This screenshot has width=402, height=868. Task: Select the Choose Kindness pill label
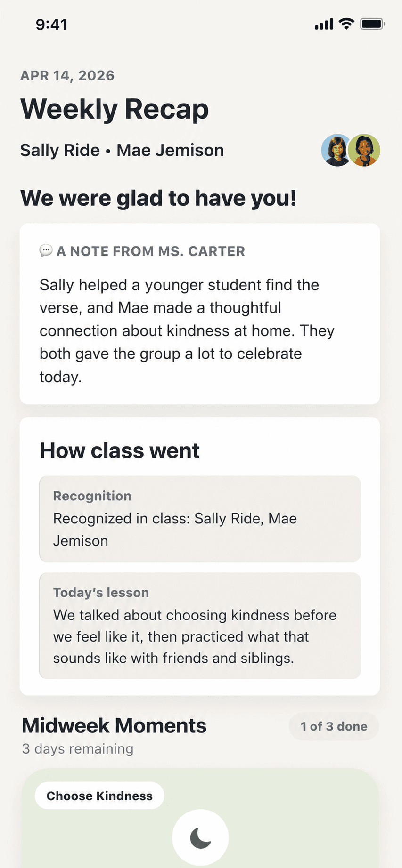point(99,796)
